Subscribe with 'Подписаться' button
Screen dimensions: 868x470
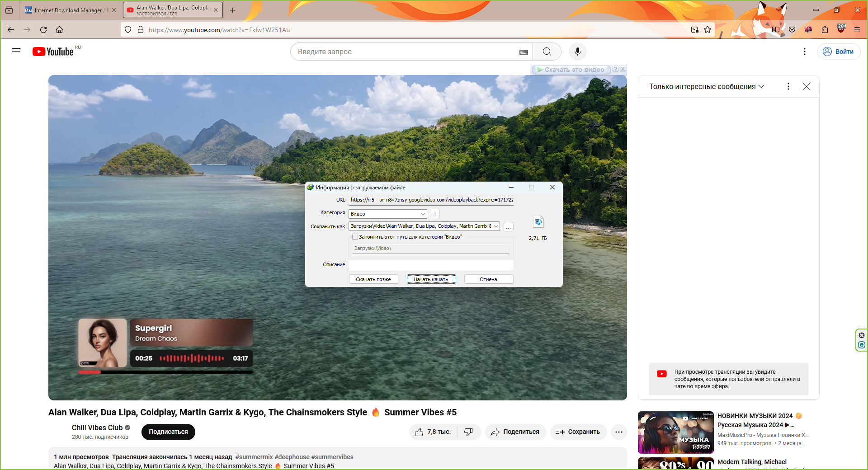[x=168, y=432]
